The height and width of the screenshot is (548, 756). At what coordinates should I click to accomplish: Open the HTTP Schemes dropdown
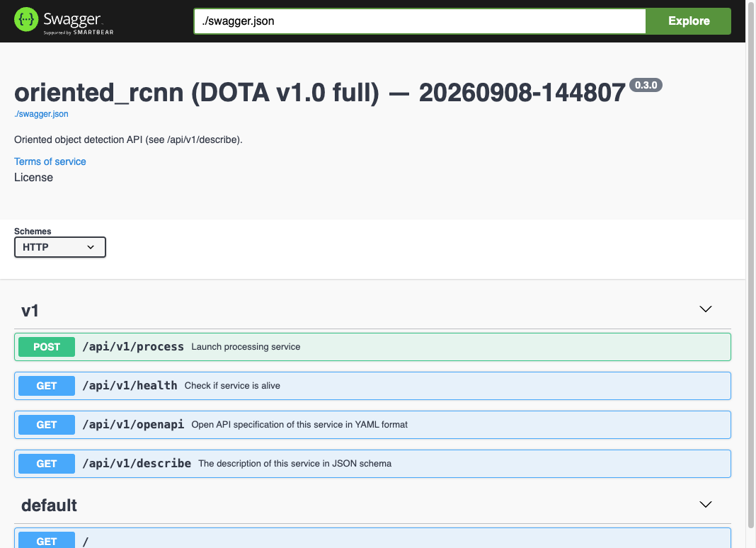click(59, 247)
